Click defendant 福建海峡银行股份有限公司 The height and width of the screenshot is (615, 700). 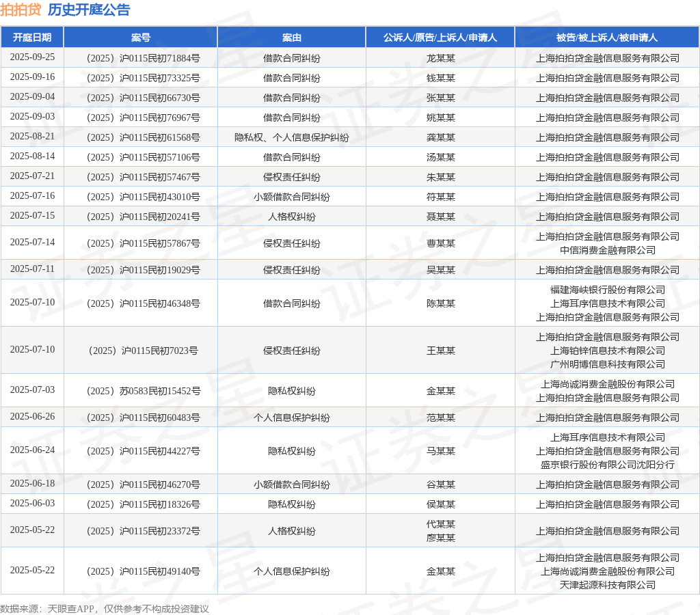point(608,290)
